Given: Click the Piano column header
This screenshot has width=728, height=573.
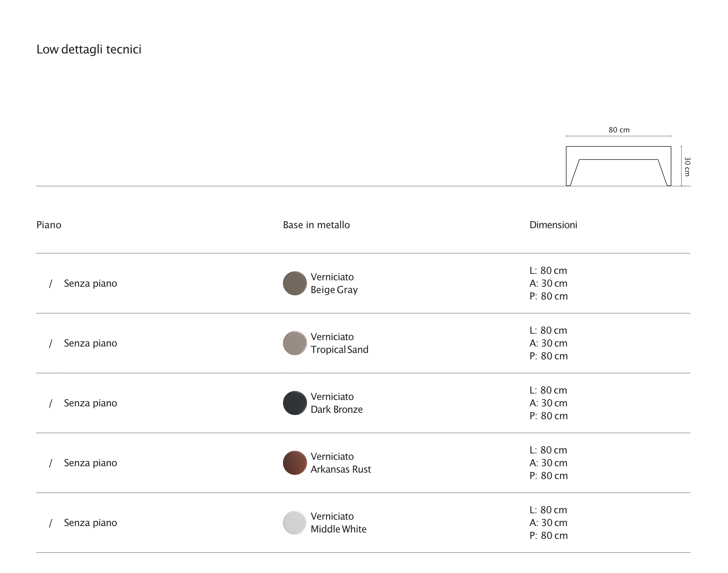Looking at the screenshot, I should pos(49,225).
